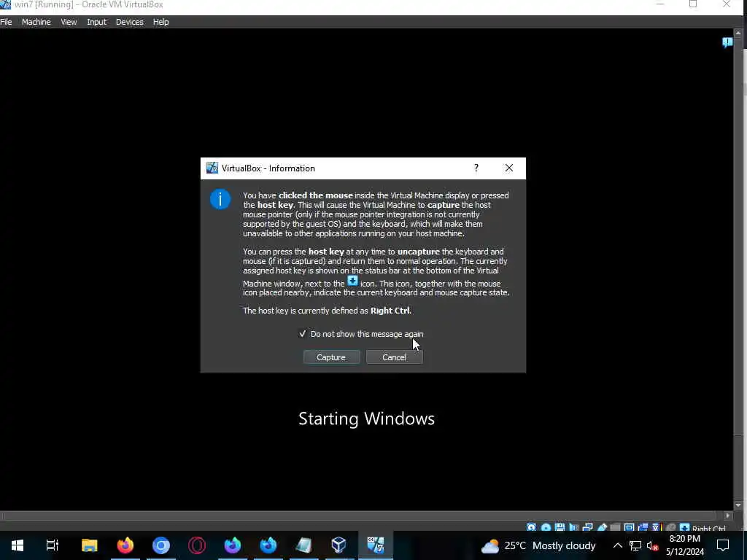Open Chromium browser from the taskbar
Screen dimensions: 747x560
coord(161,545)
